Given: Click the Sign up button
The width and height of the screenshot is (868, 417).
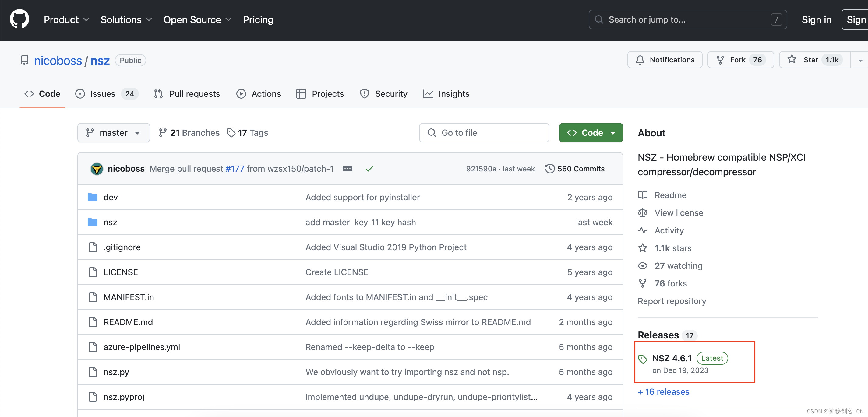Looking at the screenshot, I should click(x=855, y=19).
